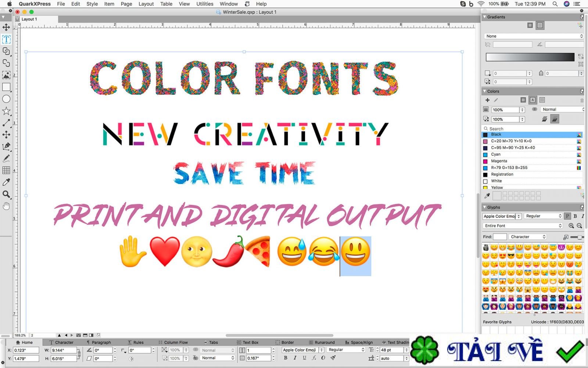Click the Runaround tab button

coord(323,342)
